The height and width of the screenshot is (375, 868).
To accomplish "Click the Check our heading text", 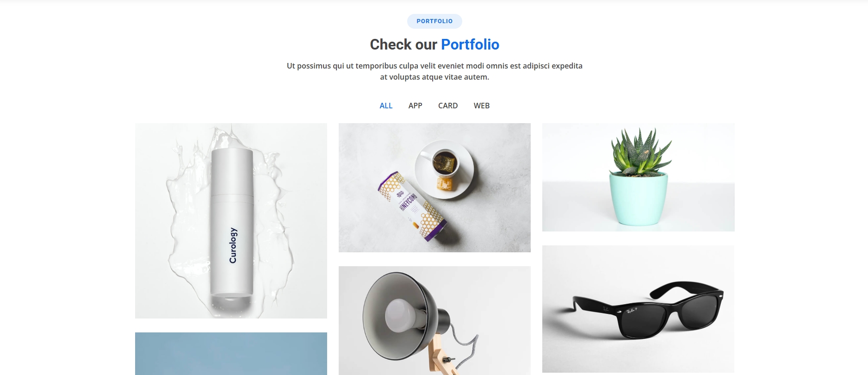I will pos(403,44).
